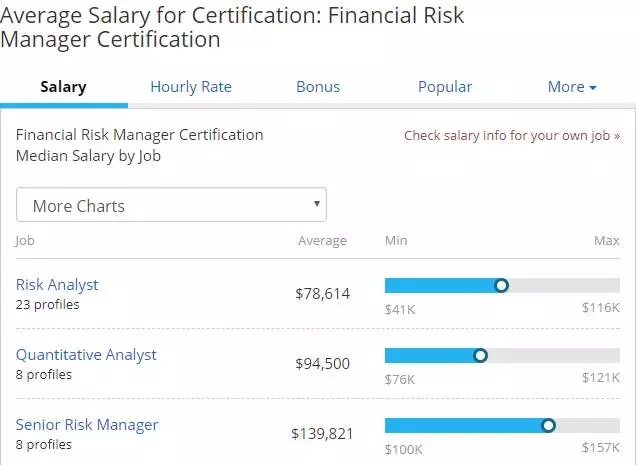This screenshot has width=636, height=465.
Task: Select the Popular tab
Action: coord(445,87)
